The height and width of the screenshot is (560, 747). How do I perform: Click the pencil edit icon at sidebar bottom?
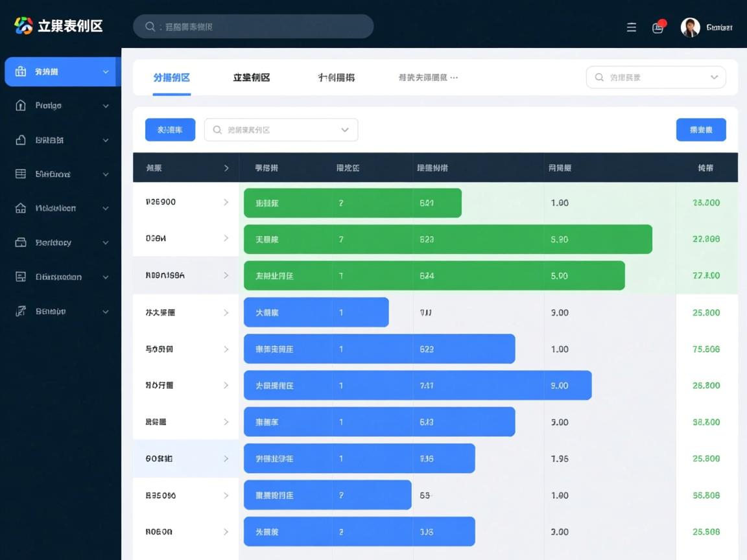[x=21, y=311]
